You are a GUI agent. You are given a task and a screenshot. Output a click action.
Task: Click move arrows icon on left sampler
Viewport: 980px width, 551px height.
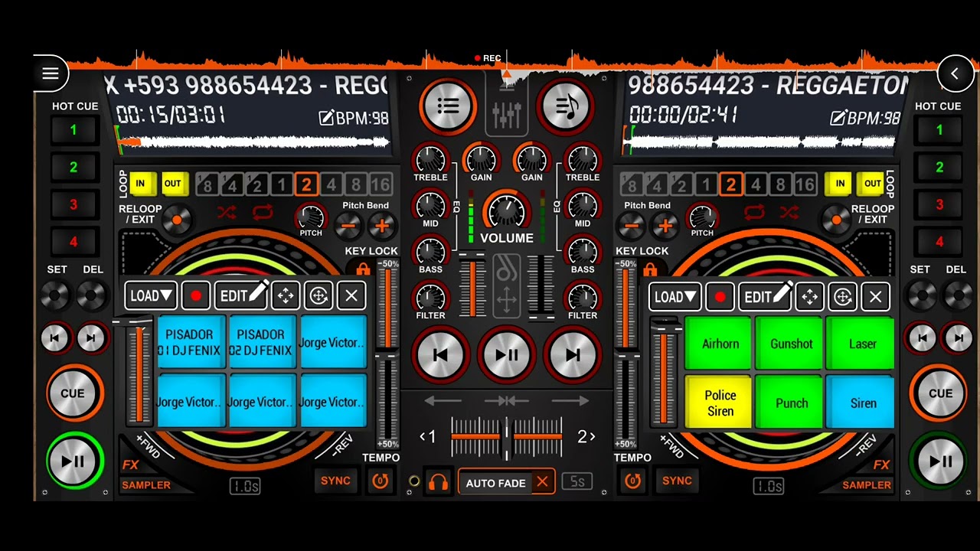point(286,295)
